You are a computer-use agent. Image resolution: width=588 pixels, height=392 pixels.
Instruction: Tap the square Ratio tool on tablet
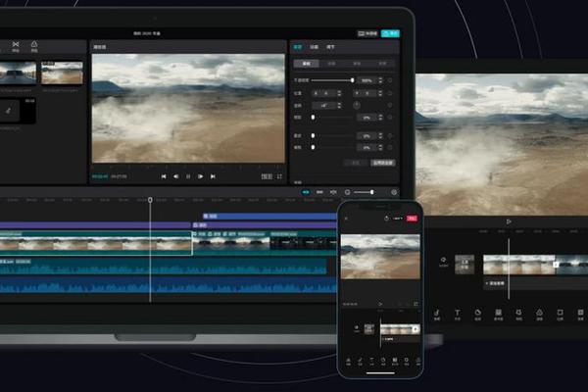point(560,315)
